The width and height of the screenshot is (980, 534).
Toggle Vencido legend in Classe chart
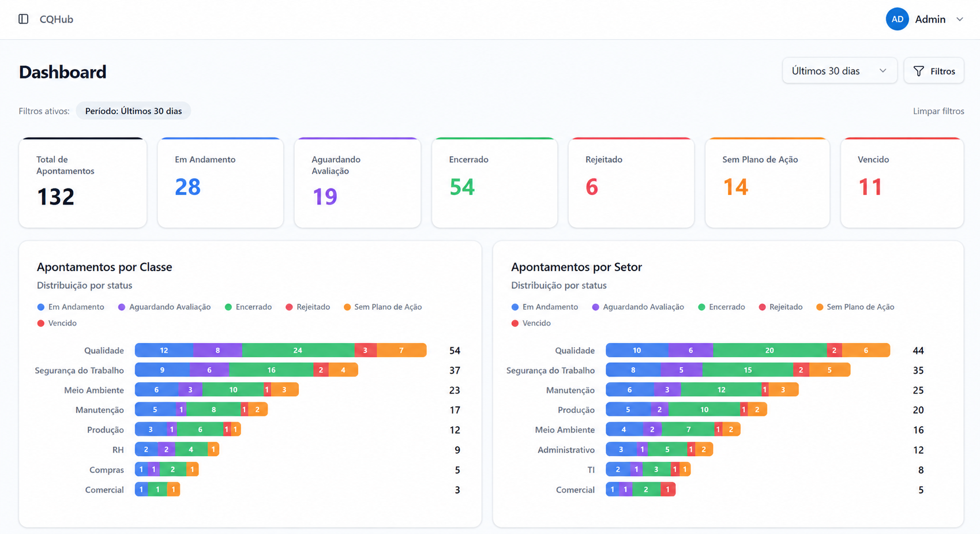[x=57, y=323]
